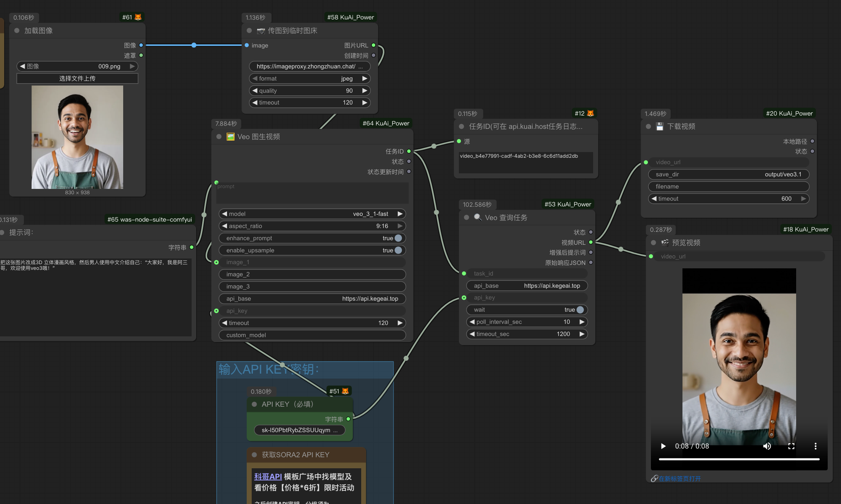This screenshot has width=841, height=504.
Task: Open 在新标签页打开 link
Action: tap(679, 479)
